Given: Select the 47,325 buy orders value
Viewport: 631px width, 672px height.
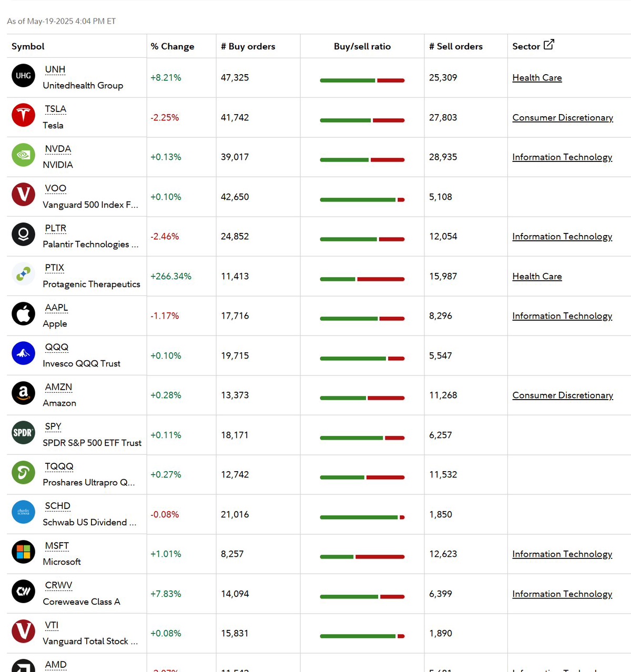Looking at the screenshot, I should point(235,78).
